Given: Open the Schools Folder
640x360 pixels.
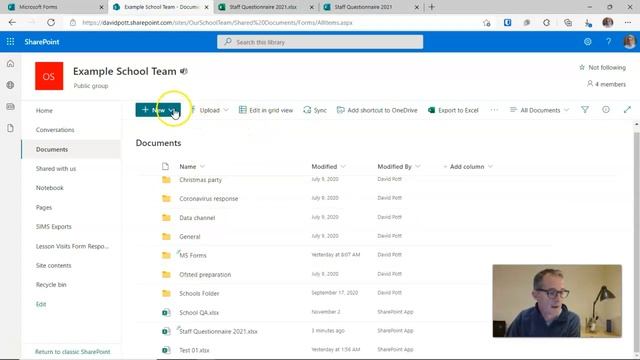Looking at the screenshot, I should click(199, 293).
